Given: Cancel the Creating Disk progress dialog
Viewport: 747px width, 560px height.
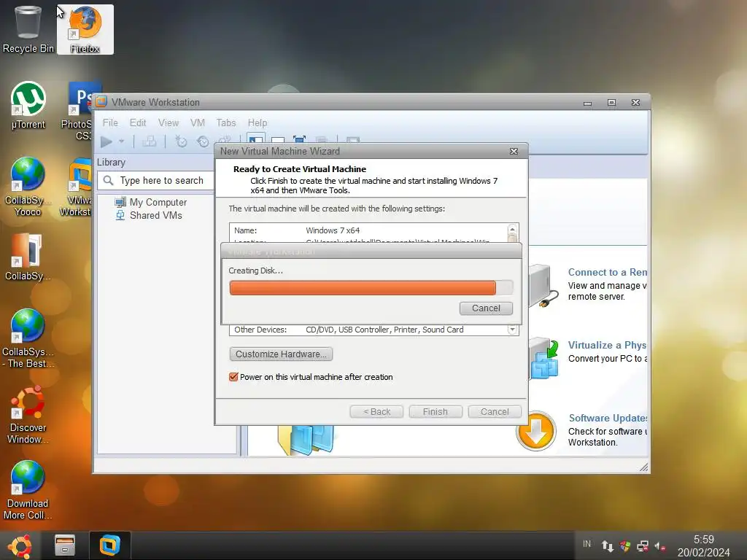Looking at the screenshot, I should (x=486, y=308).
